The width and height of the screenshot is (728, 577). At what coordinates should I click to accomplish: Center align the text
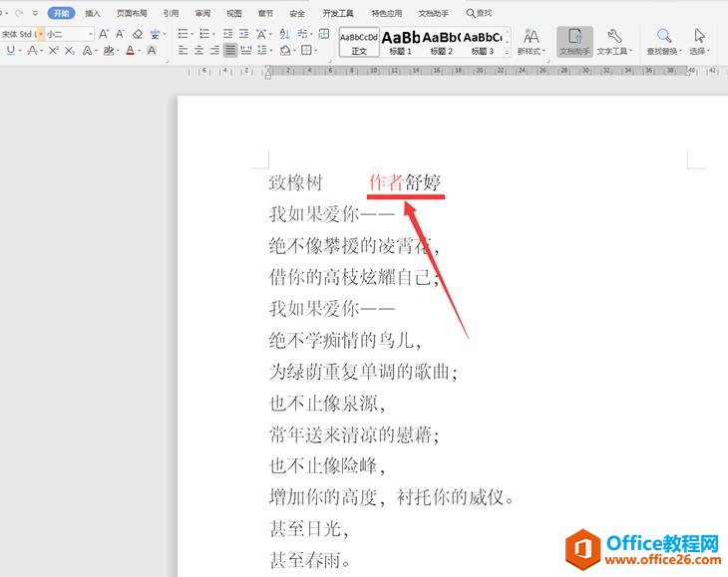tap(198, 50)
